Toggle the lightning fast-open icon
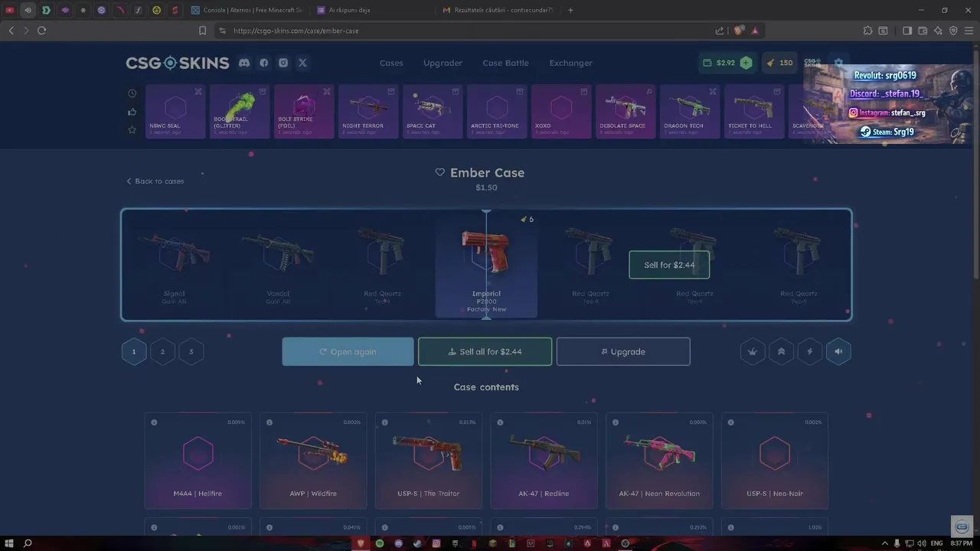The width and height of the screenshot is (980, 551). pyautogui.click(x=810, y=351)
